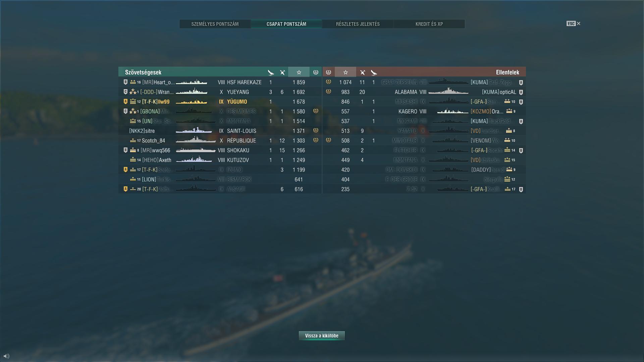Screen dimensions: 644x362
Task: Click Vissza a kikötőbe button
Action: pos(322,336)
